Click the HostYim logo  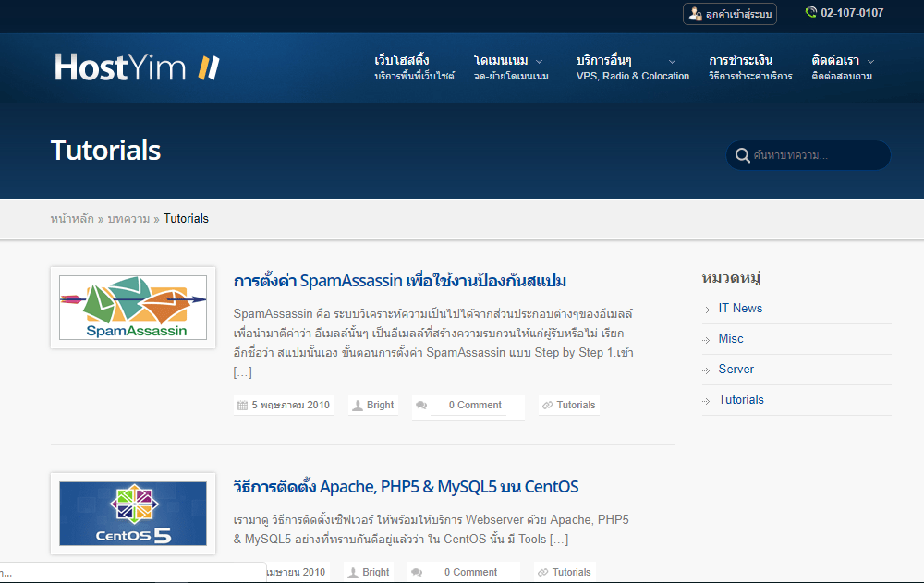(137, 67)
